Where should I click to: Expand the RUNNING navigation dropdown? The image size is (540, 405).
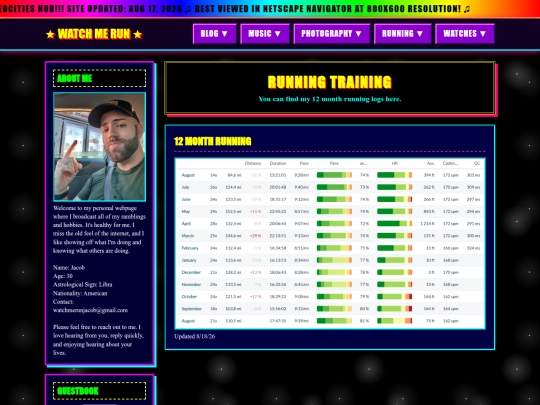click(x=403, y=34)
